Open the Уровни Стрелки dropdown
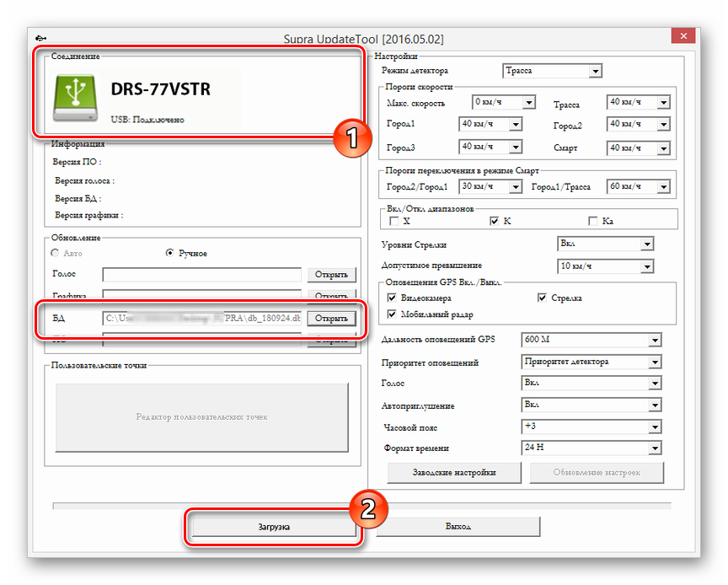728x585 pixels. 606,244
